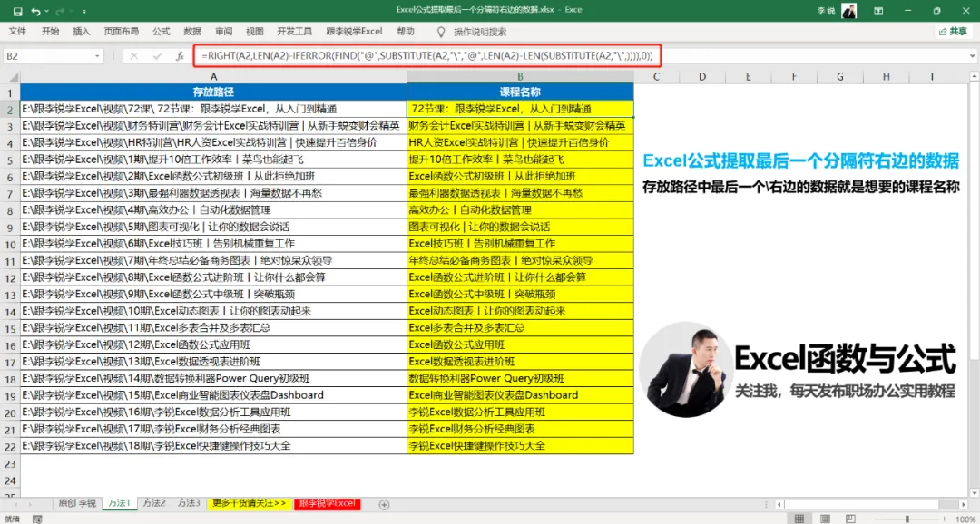Click the New Sheet plus icon
Viewport: 980px width, 524px height.
384,504
